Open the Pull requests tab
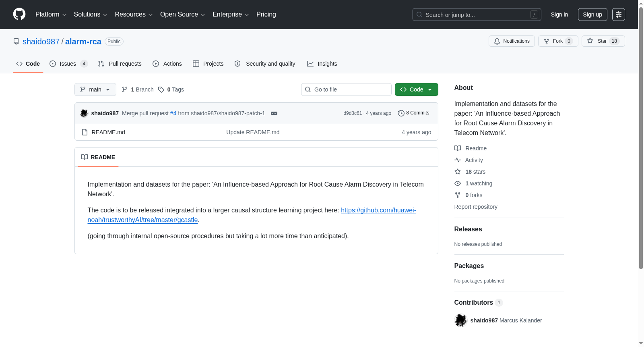Image resolution: width=644 pixels, height=347 pixels. pyautogui.click(x=120, y=64)
